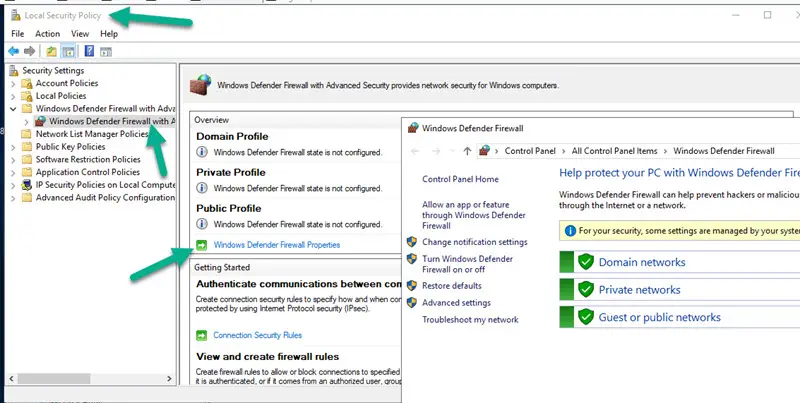Click the tree pane horizontal scrollbar left arrow
Viewport: 800px width, 403px height.
12,379
